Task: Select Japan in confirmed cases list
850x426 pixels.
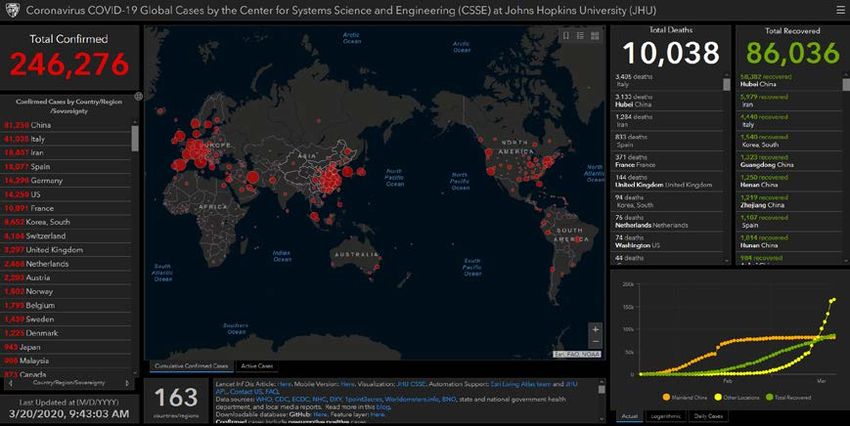Action: (x=66, y=347)
